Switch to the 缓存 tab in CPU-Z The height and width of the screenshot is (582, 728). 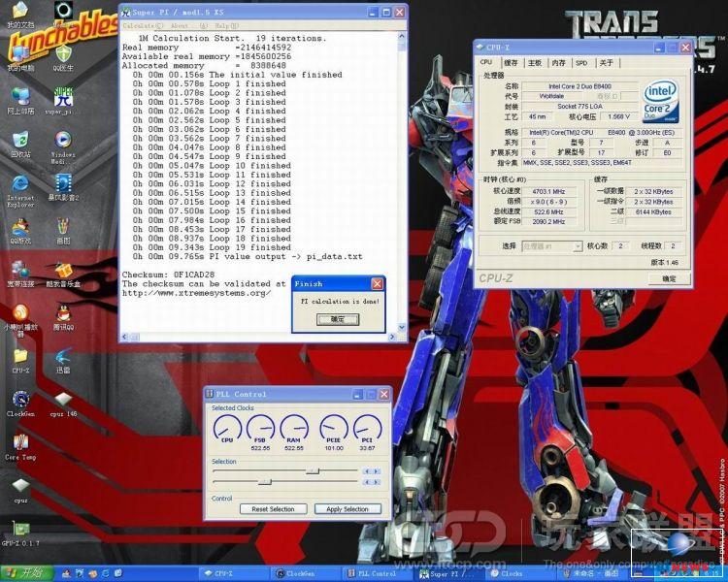(x=511, y=63)
